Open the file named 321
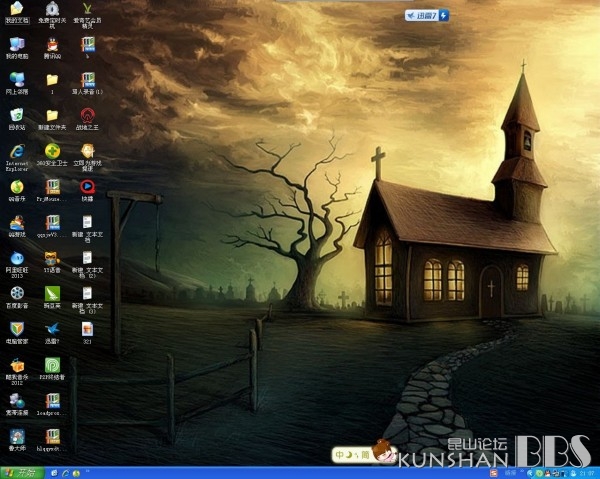600x479 pixels. (x=87, y=333)
